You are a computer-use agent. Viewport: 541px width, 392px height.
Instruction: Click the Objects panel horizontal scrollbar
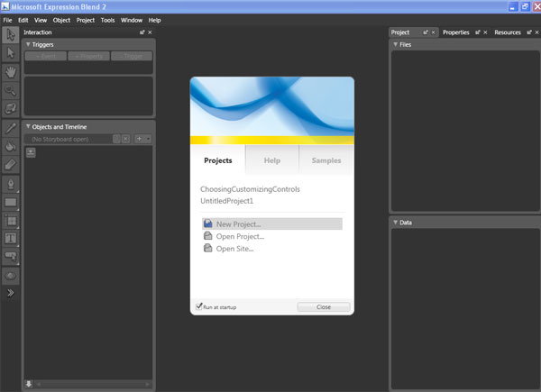[x=93, y=384]
